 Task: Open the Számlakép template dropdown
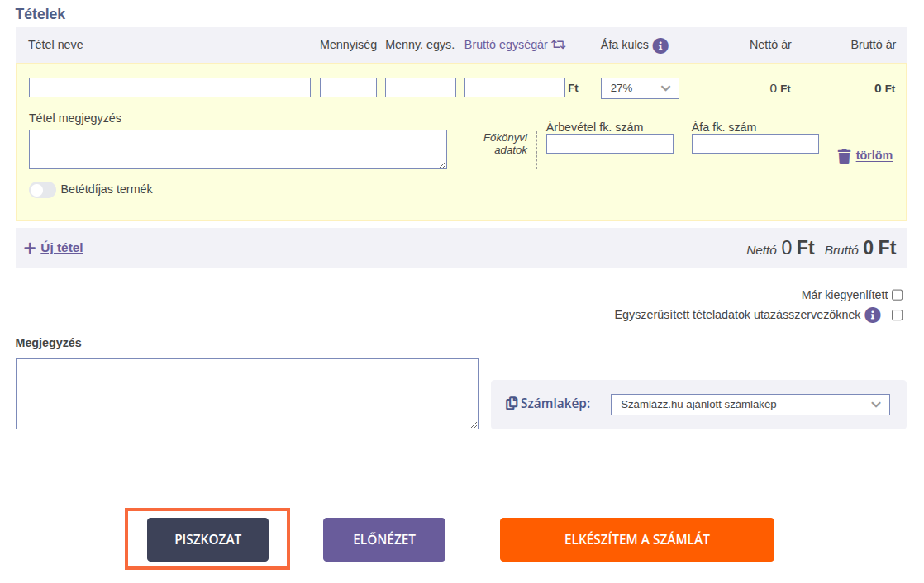click(750, 405)
